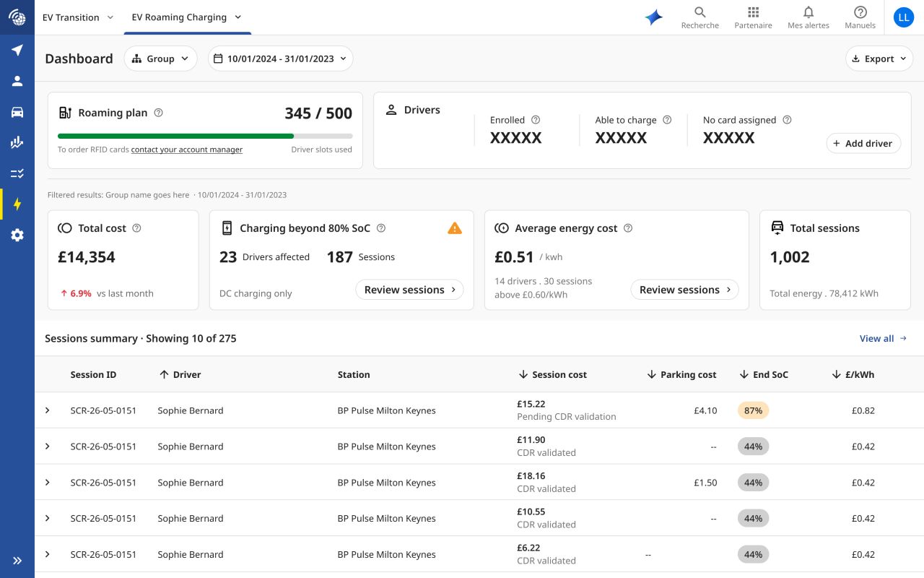Click the Roaming plan progress bar
The width and height of the screenshot is (924, 578).
205,136
